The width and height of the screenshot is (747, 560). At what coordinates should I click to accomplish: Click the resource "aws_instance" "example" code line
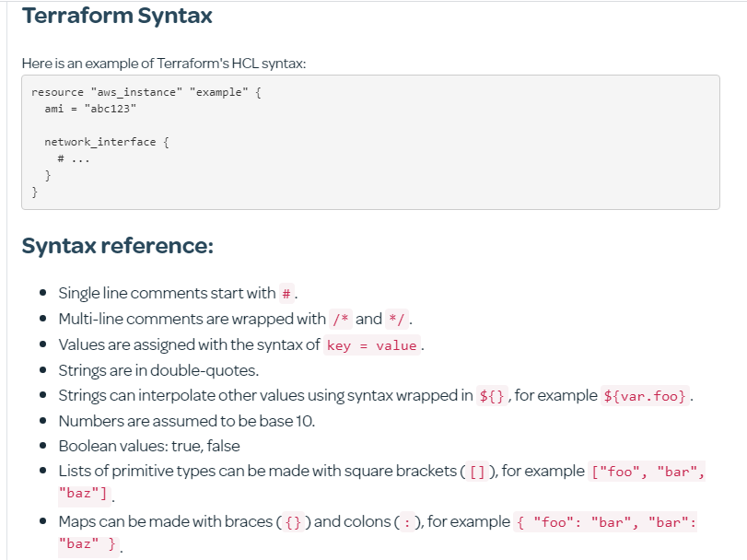(x=146, y=92)
